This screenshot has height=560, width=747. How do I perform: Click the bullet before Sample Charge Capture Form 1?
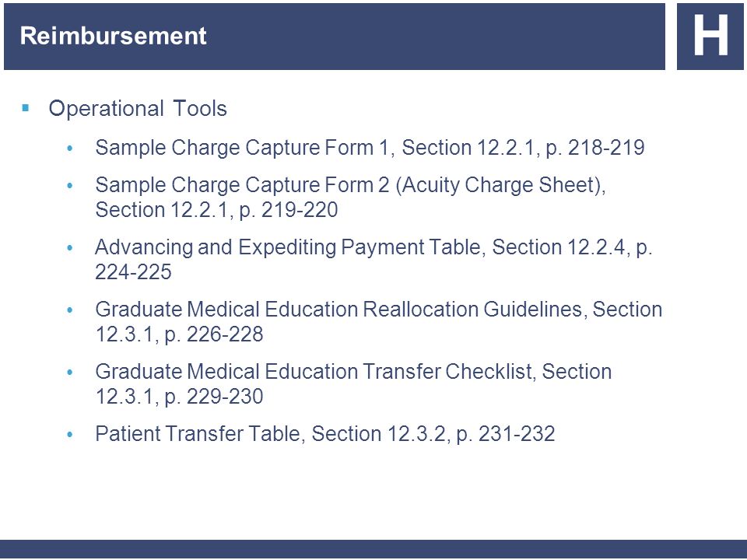(70, 149)
